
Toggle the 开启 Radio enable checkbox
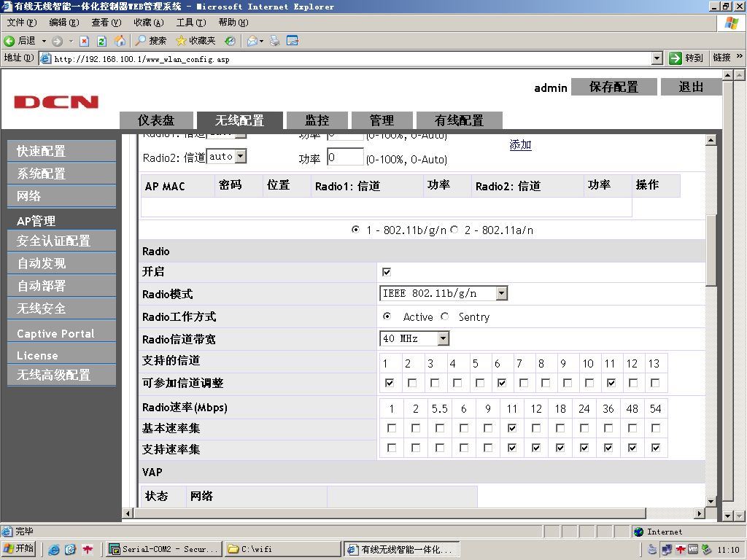pyautogui.click(x=387, y=272)
